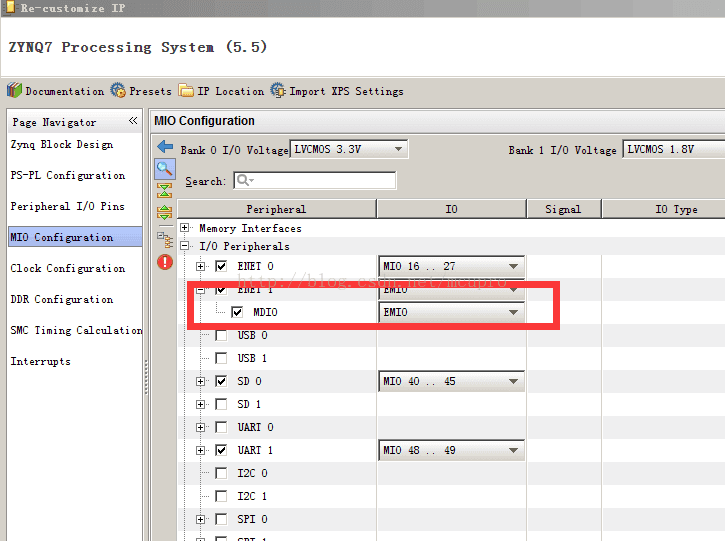Open Zynq Block Design page
The height and width of the screenshot is (541, 725).
[61, 145]
